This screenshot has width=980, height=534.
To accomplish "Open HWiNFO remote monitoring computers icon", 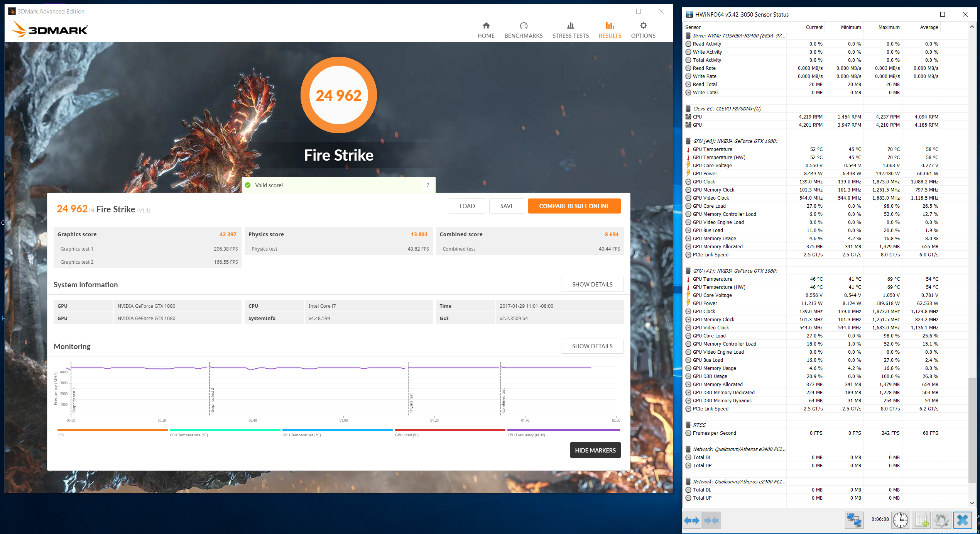I will (x=853, y=520).
